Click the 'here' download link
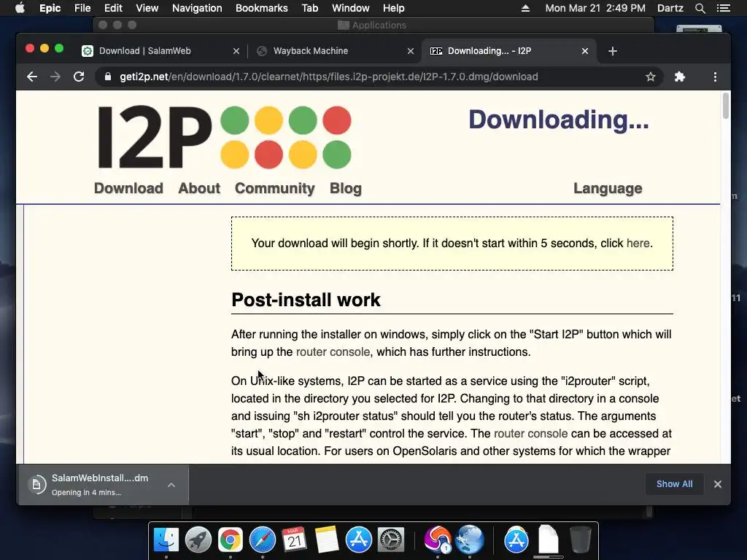The width and height of the screenshot is (747, 560). 638,244
